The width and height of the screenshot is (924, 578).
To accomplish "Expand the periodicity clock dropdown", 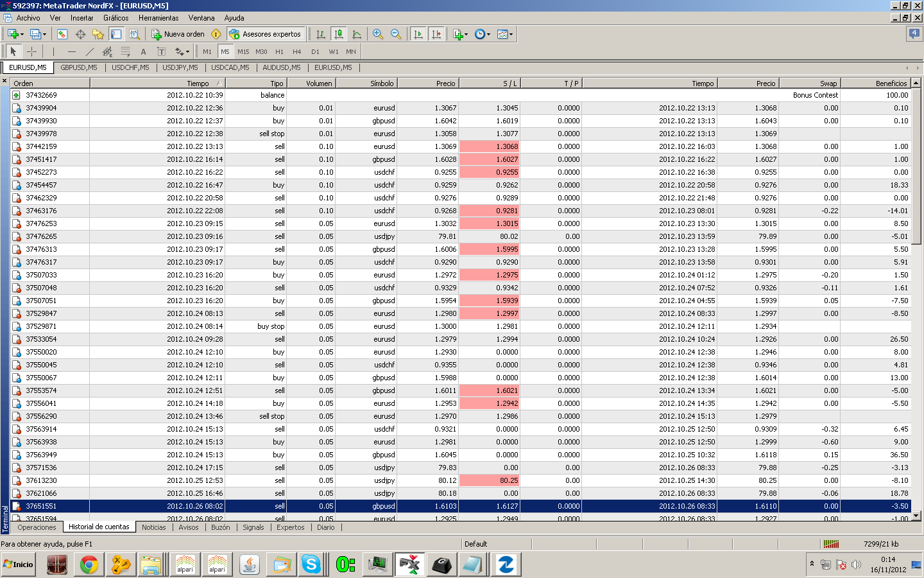I will 489,35.
